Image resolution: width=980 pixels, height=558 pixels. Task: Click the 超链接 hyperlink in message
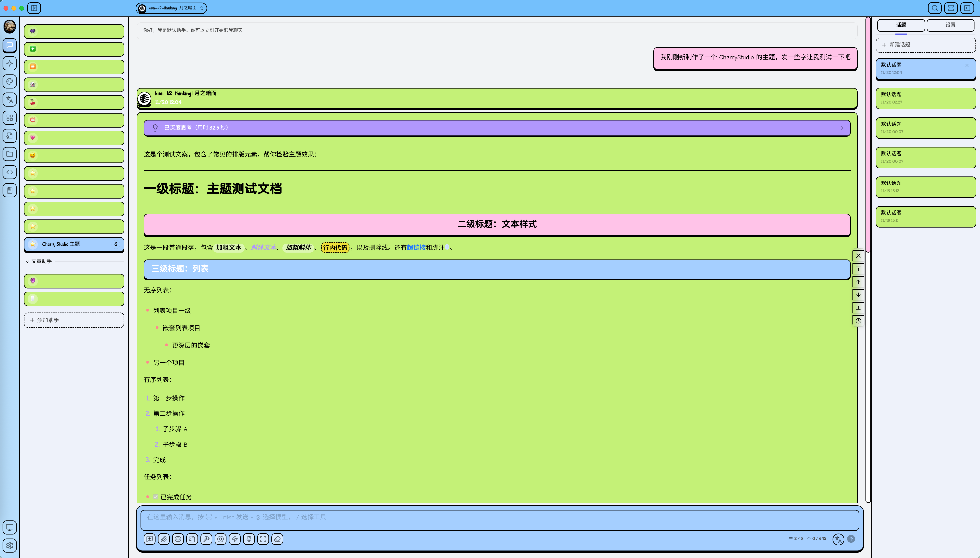coord(416,248)
